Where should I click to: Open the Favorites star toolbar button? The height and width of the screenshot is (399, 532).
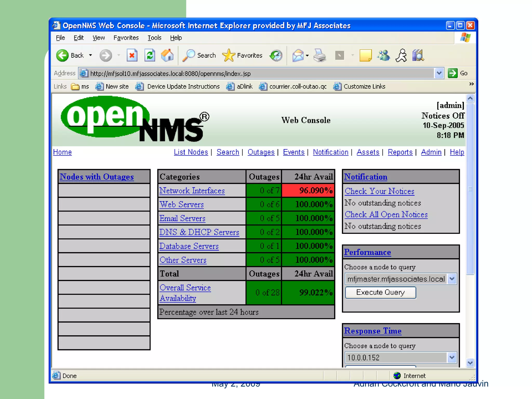tap(242, 55)
